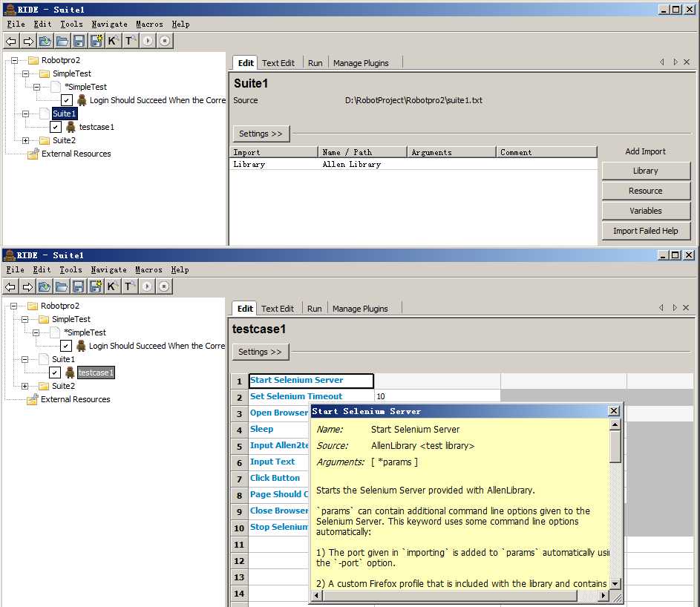Image resolution: width=700 pixels, height=607 pixels.
Task: Expand Settings >> in testcase1 editor
Action: 261,352
